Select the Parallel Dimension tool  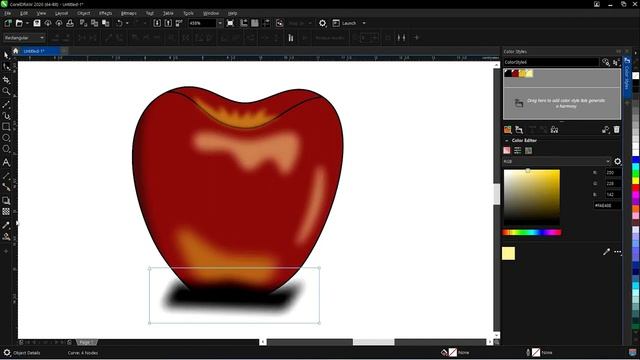6,176
